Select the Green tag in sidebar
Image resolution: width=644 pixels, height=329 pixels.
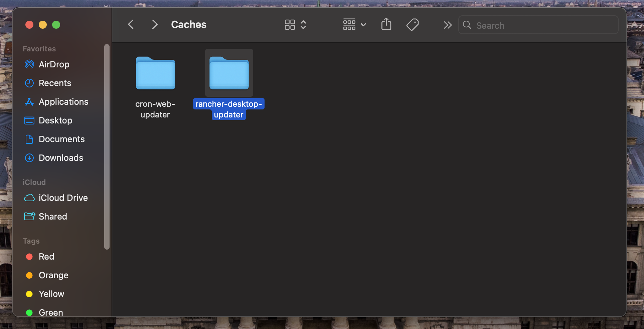50,312
